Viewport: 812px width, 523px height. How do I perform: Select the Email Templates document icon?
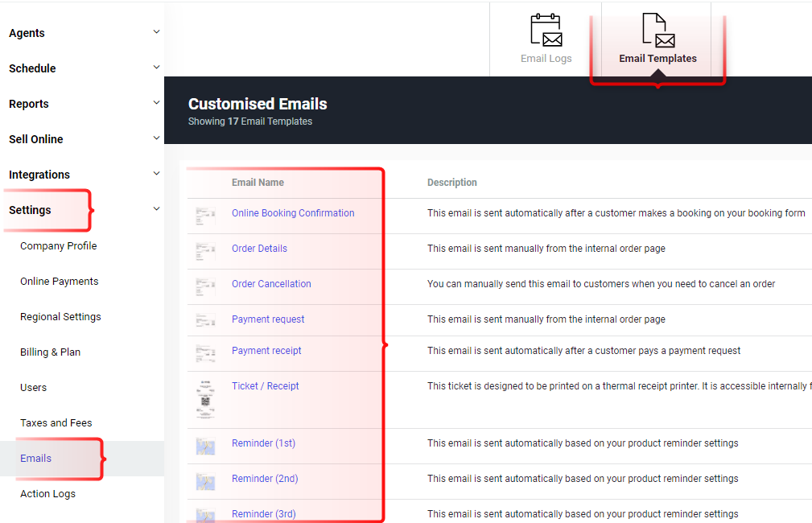pos(658,30)
